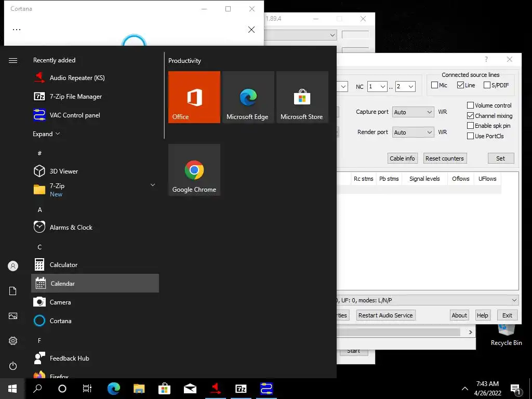Jump to letter A section header
This screenshot has width=532, height=399.
coord(39,210)
